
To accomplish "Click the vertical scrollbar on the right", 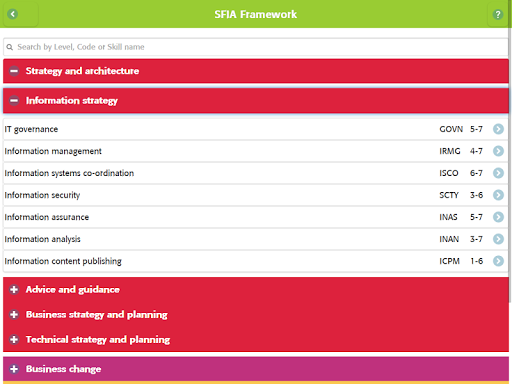I will [510, 167].
